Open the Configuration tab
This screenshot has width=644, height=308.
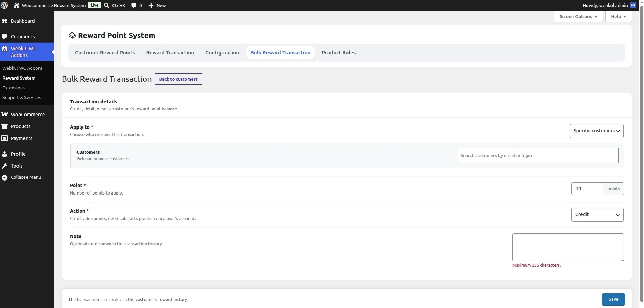point(222,53)
